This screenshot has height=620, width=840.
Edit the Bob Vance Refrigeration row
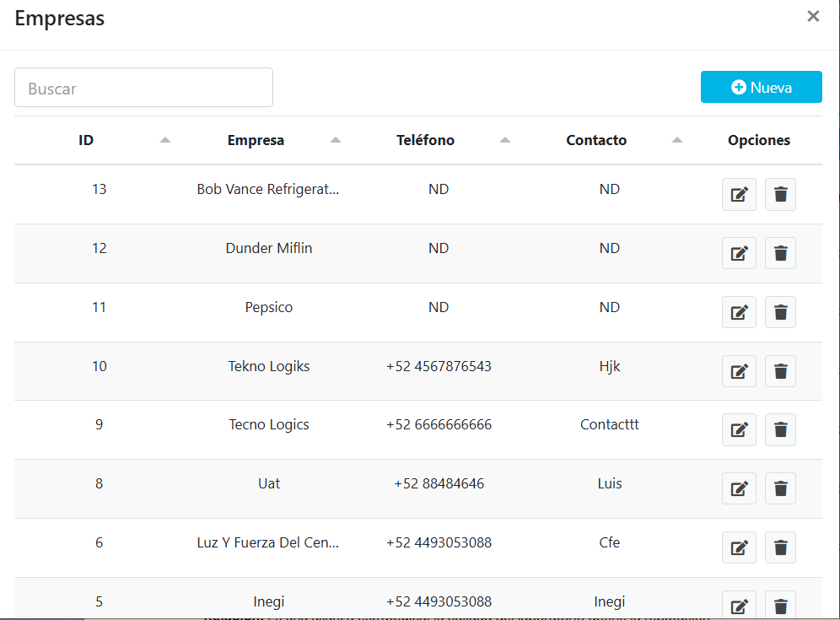[x=739, y=195]
